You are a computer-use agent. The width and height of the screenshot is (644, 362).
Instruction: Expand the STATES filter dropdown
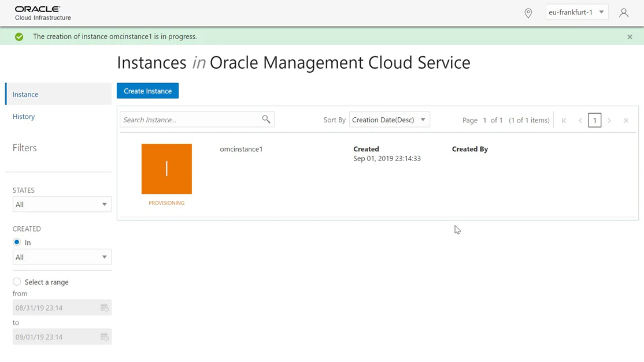tap(62, 204)
